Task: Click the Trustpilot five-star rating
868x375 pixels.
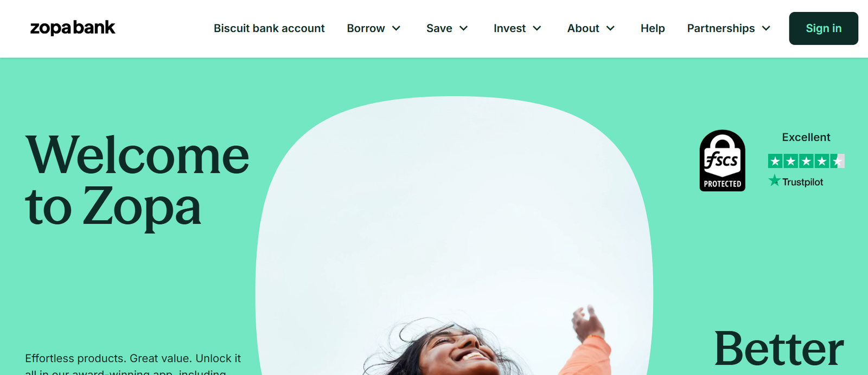Action: [806, 161]
